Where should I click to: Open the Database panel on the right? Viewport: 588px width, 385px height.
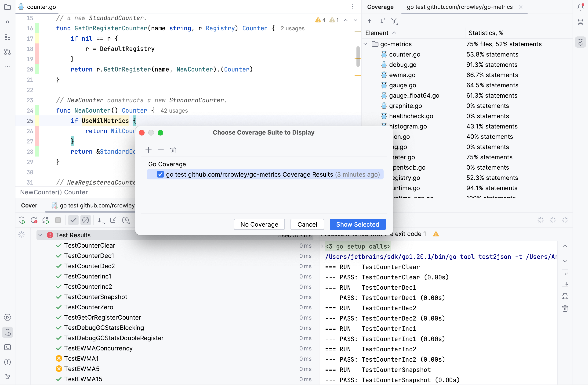coord(580,22)
